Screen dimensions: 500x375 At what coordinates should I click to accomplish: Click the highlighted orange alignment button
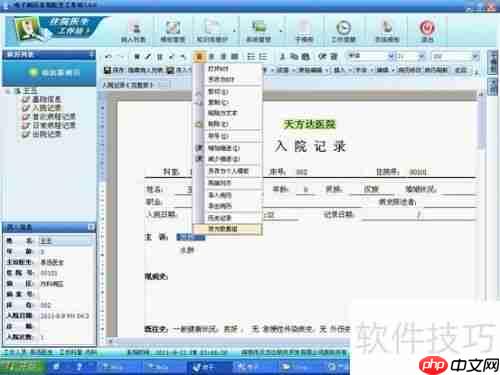coord(199,57)
